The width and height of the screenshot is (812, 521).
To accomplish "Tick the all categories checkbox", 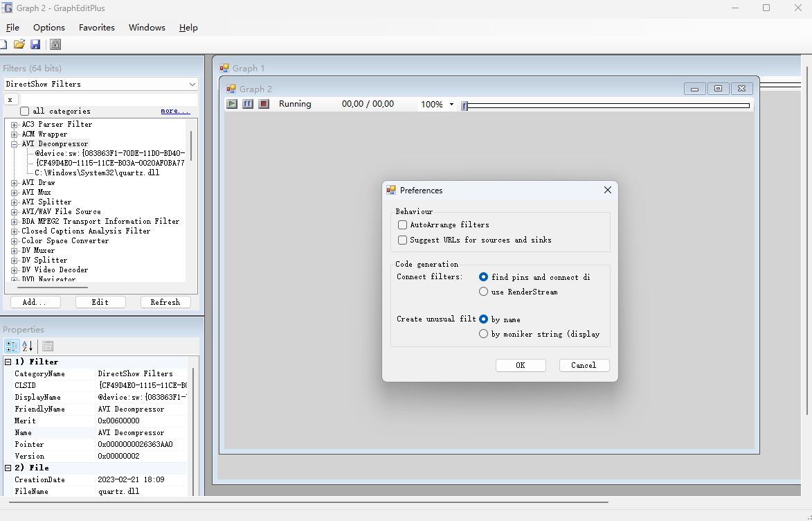I will [x=24, y=111].
